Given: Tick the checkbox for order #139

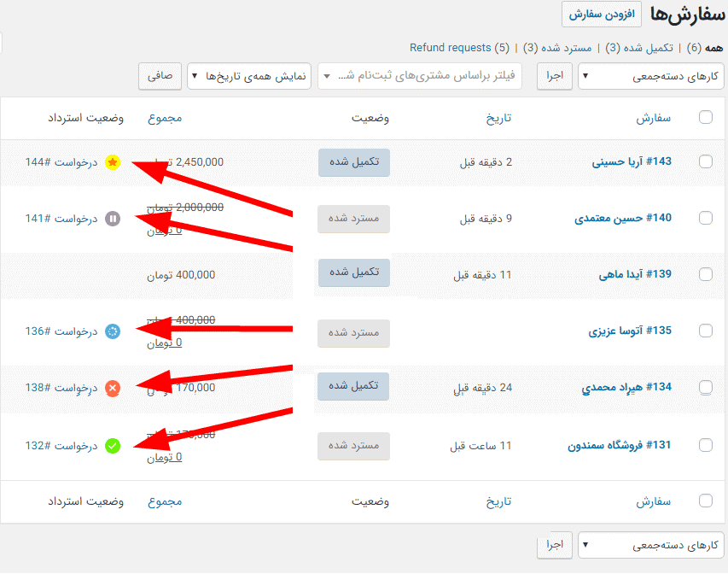Looking at the screenshot, I should [705, 274].
